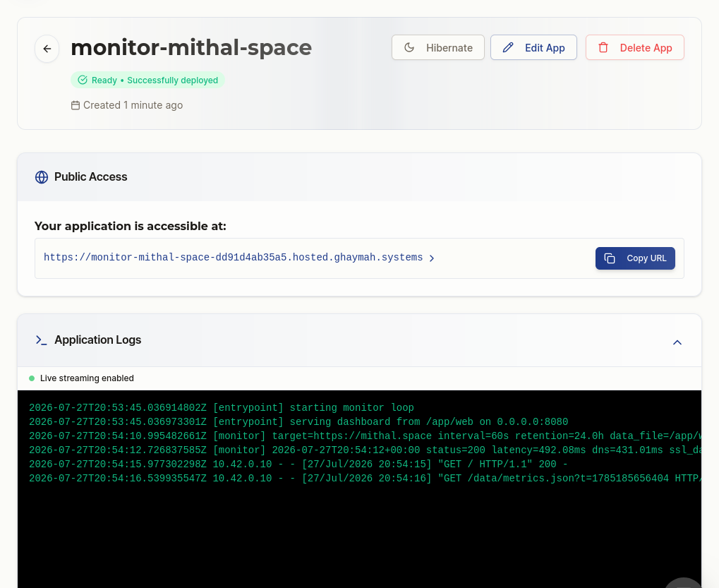This screenshot has width=719, height=588.
Task: Click the green live streaming indicator dot
Action: pos(32,378)
